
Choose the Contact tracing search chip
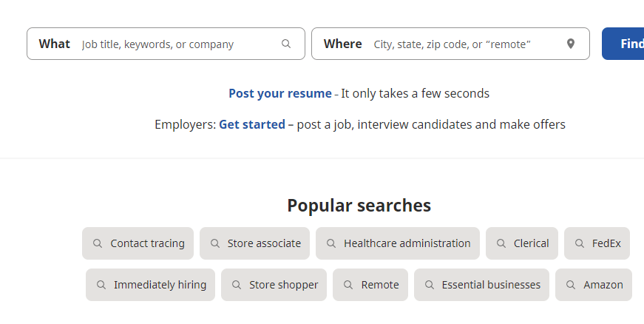138,243
